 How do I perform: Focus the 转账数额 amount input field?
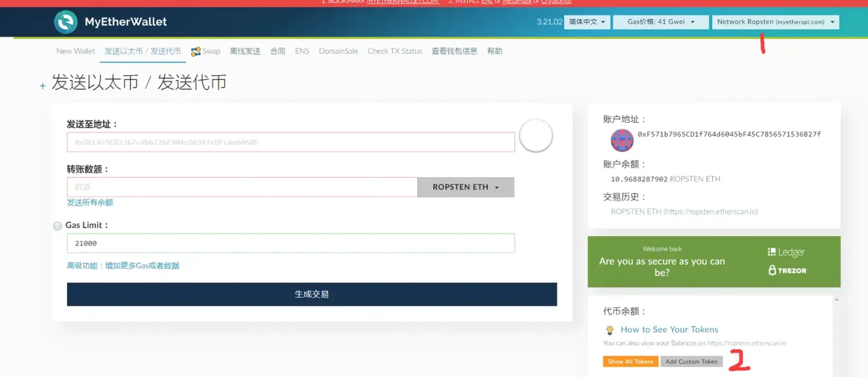[242, 187]
